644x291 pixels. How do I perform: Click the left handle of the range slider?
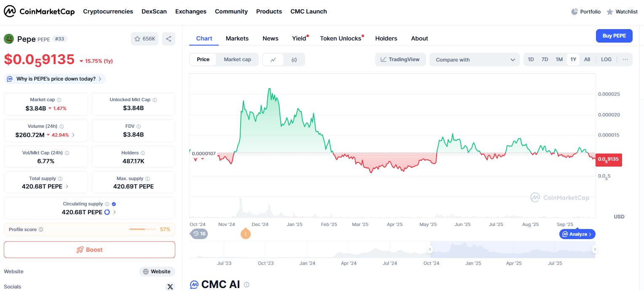[x=430, y=249]
